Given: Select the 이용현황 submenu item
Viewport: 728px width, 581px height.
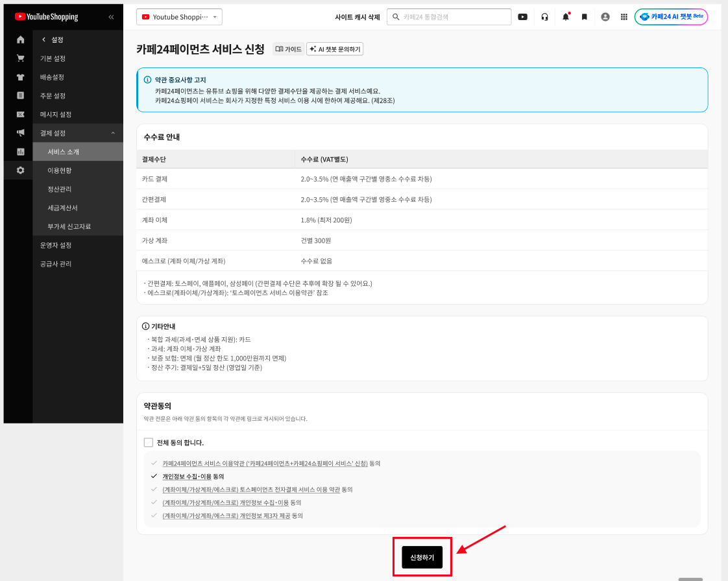Looking at the screenshot, I should 78,171.
